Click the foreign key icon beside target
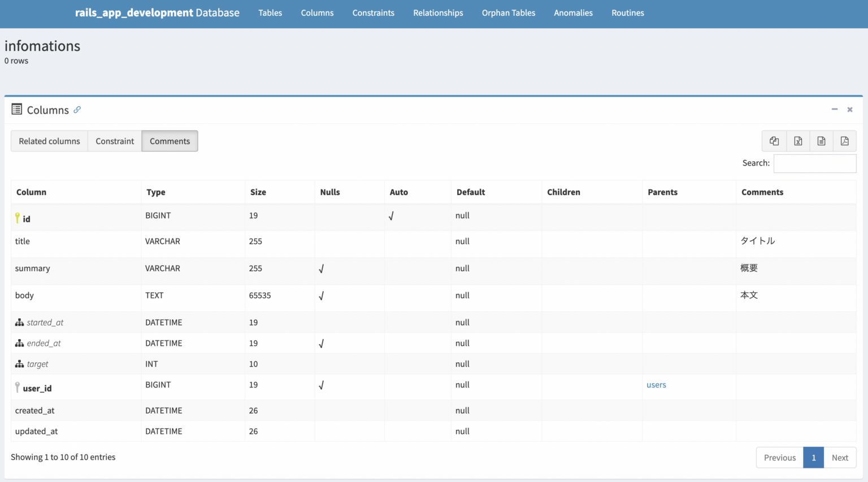The width and height of the screenshot is (868, 482). click(x=19, y=363)
